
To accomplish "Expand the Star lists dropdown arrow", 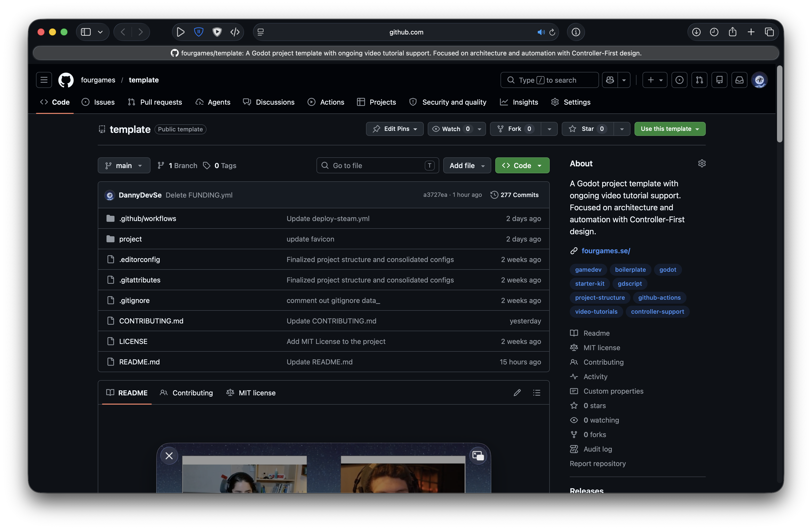I will tap(622, 129).
